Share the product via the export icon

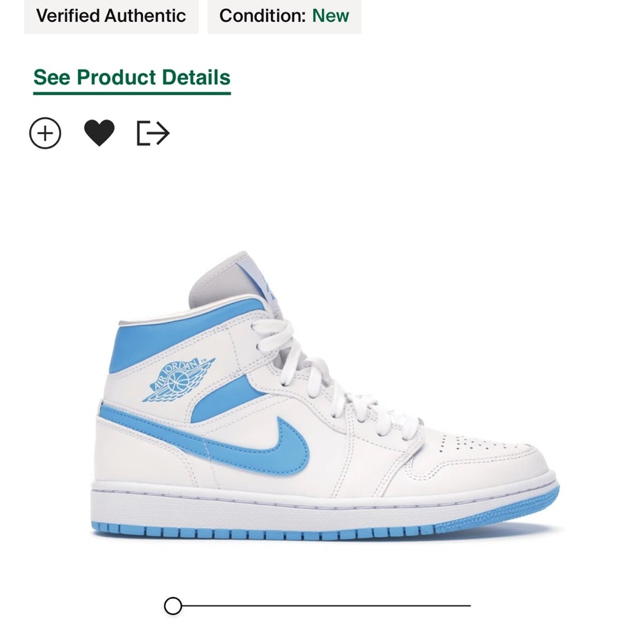[152, 132]
